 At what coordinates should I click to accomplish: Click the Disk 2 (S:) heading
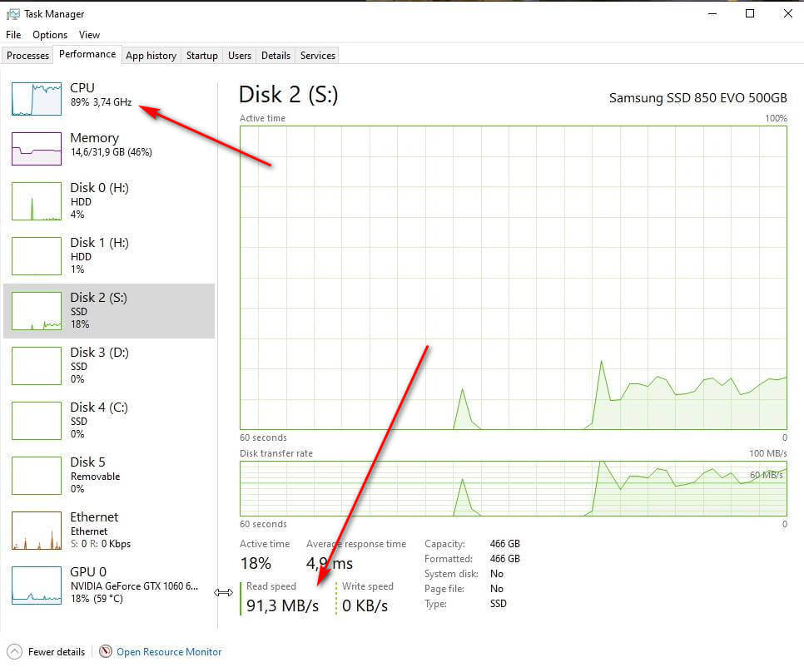click(288, 95)
